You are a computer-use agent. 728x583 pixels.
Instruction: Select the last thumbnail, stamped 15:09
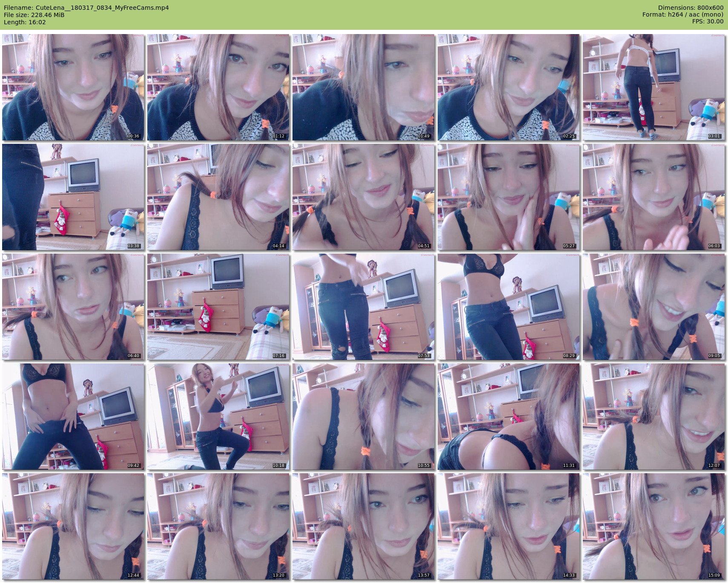pyautogui.click(x=654, y=526)
